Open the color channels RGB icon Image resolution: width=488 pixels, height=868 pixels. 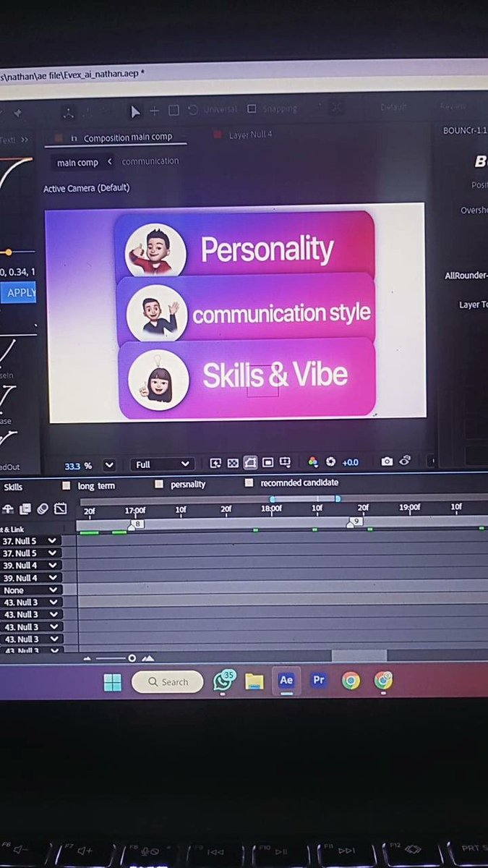pos(313,462)
